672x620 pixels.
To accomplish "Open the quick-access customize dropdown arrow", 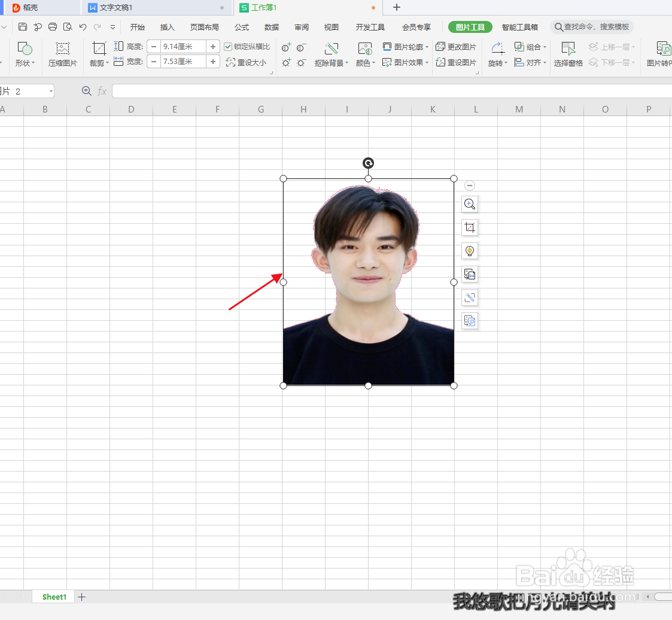I will click(x=112, y=27).
